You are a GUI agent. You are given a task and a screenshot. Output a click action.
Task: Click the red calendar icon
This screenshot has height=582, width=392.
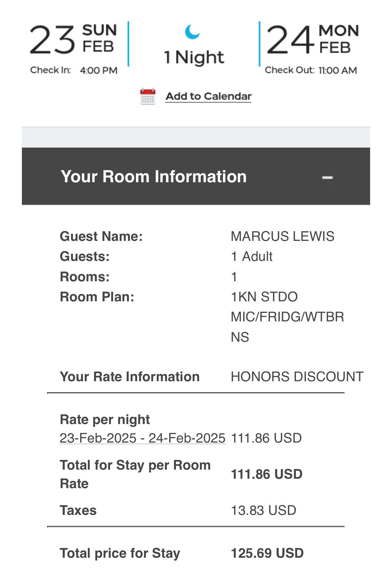(x=148, y=96)
